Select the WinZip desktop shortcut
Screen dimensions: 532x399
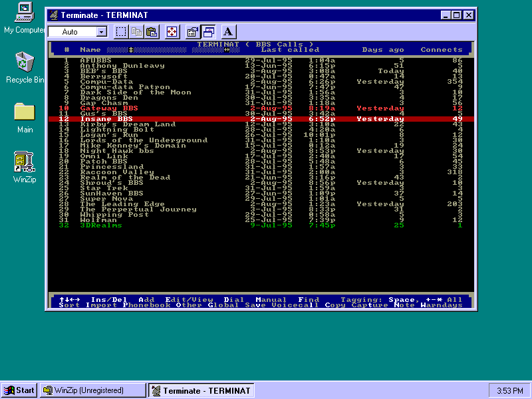pyautogui.click(x=25, y=168)
